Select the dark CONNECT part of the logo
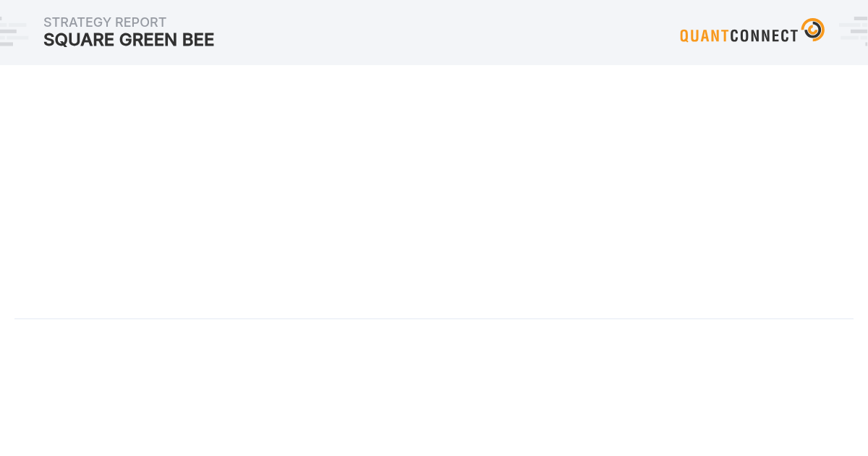The image size is (868, 456). 765,35
